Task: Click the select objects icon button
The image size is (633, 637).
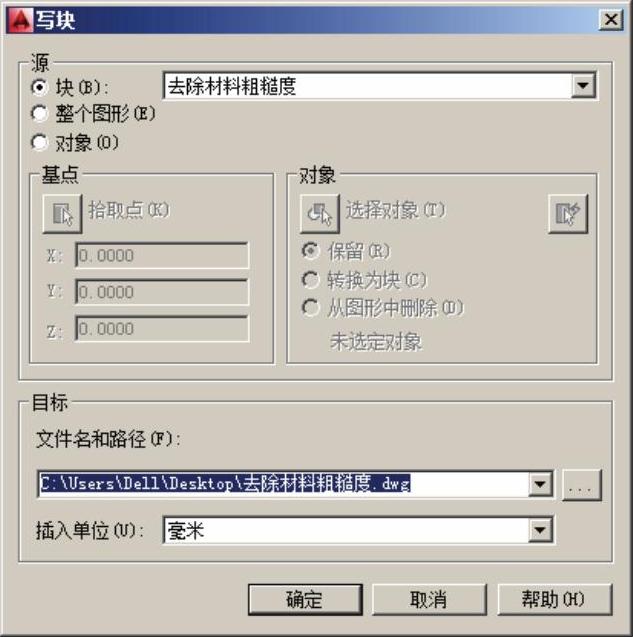Action: [x=320, y=213]
